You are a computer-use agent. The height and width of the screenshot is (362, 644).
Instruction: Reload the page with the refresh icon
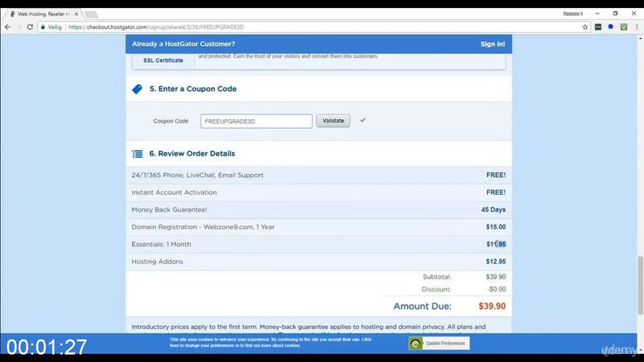click(x=30, y=27)
